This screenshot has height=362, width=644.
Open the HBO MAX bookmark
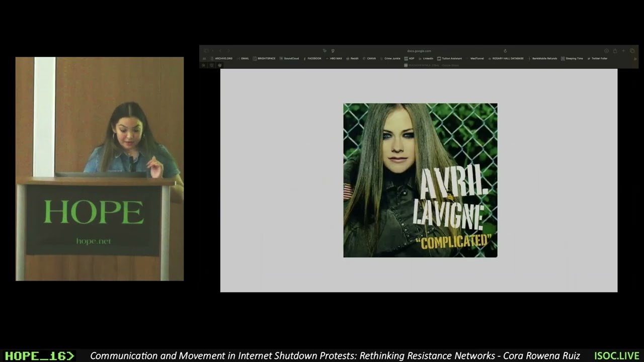[x=334, y=58]
